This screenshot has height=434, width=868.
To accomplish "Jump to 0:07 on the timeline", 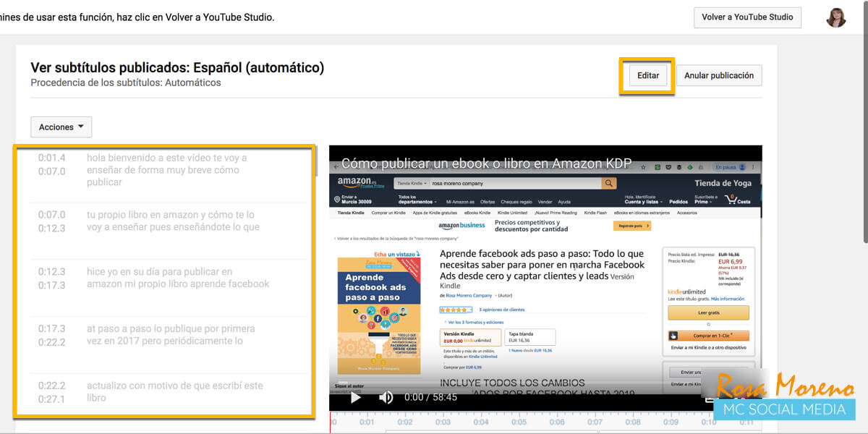I will click(x=595, y=422).
